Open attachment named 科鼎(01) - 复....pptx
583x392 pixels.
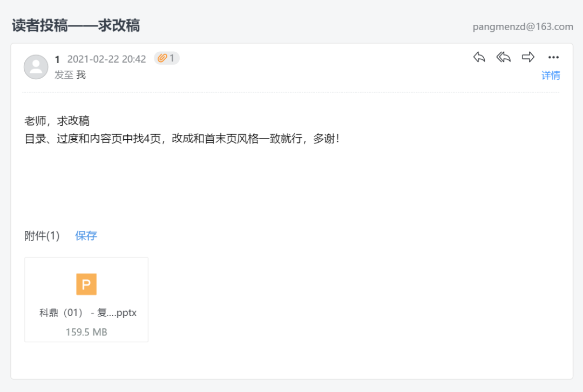[88, 313]
